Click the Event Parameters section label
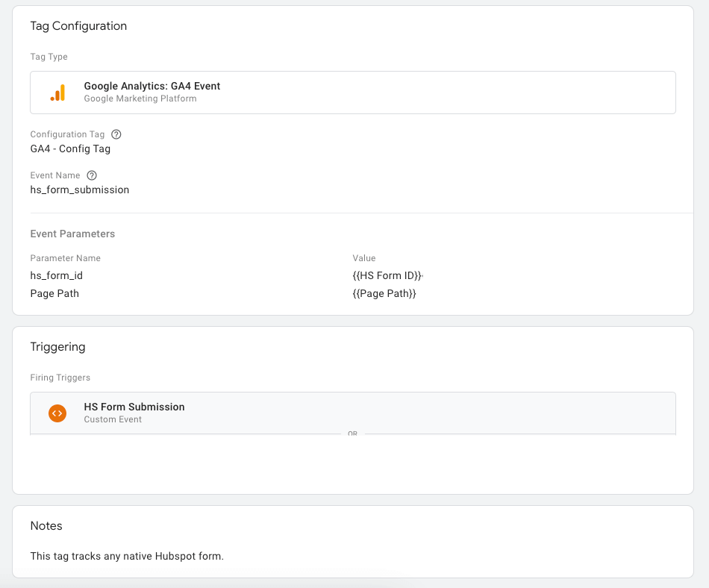Image resolution: width=709 pixels, height=588 pixels. click(72, 234)
